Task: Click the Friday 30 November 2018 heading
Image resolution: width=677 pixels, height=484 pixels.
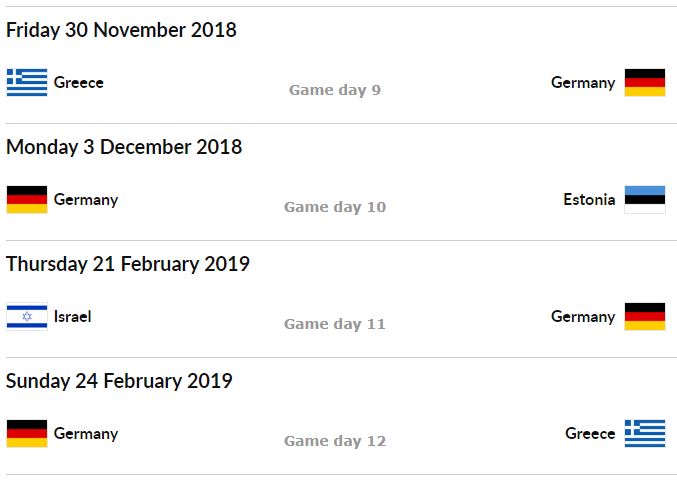Action: [121, 30]
